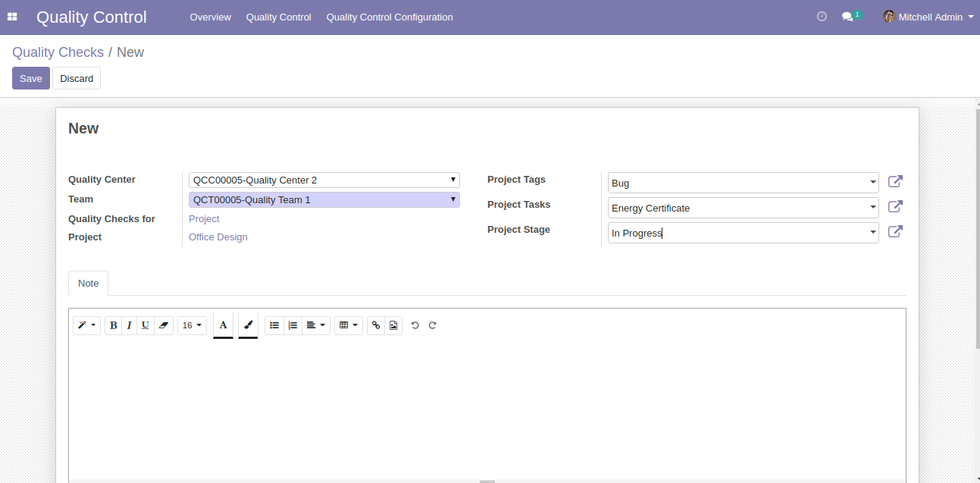Click the Office Design project link

point(218,237)
